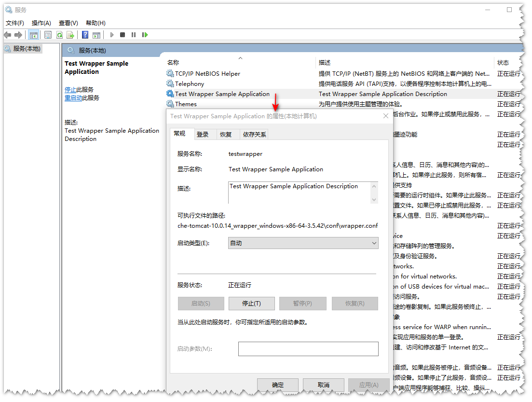Select Test Wrapper Sample Application row name
532x402 pixels.
(x=222, y=94)
